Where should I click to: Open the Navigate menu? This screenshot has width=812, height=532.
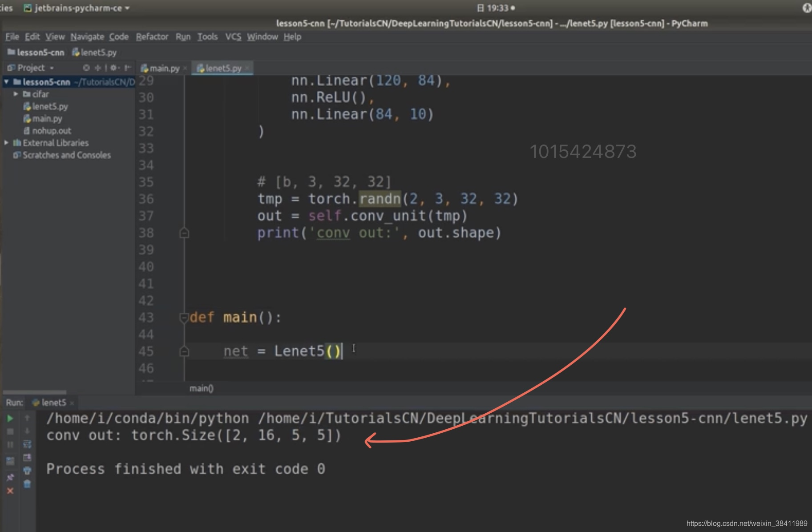[87, 36]
